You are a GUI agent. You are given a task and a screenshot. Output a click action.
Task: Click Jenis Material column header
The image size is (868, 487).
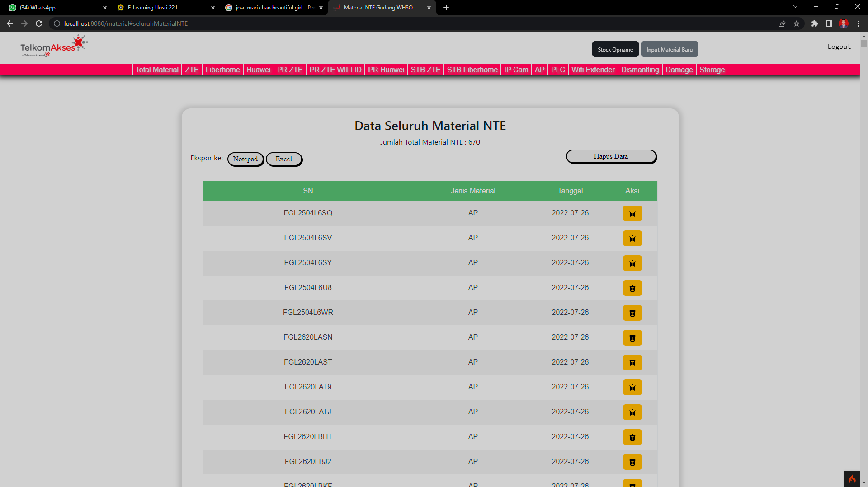tap(473, 191)
